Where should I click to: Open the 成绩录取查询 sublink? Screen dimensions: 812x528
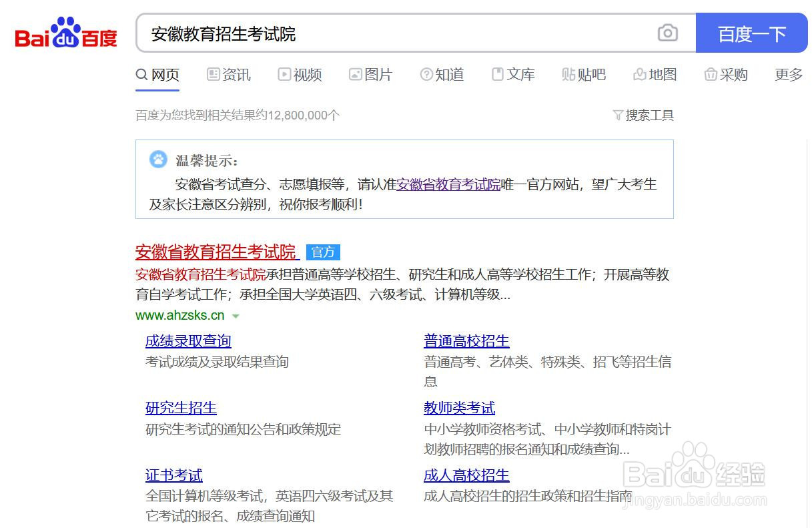pyautogui.click(x=188, y=341)
